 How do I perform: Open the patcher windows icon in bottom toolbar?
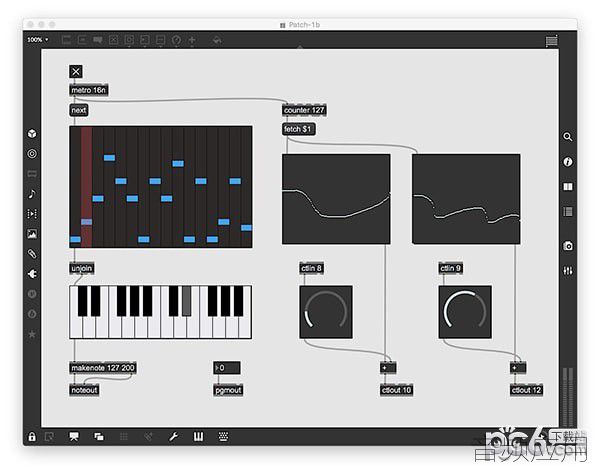tap(99, 437)
